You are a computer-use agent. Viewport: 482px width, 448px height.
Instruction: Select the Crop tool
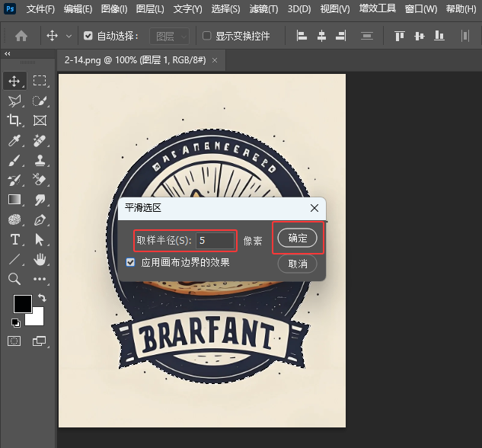pyautogui.click(x=14, y=120)
